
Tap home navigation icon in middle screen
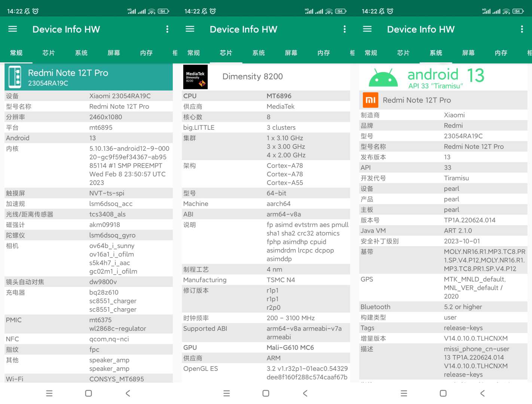pos(266,393)
